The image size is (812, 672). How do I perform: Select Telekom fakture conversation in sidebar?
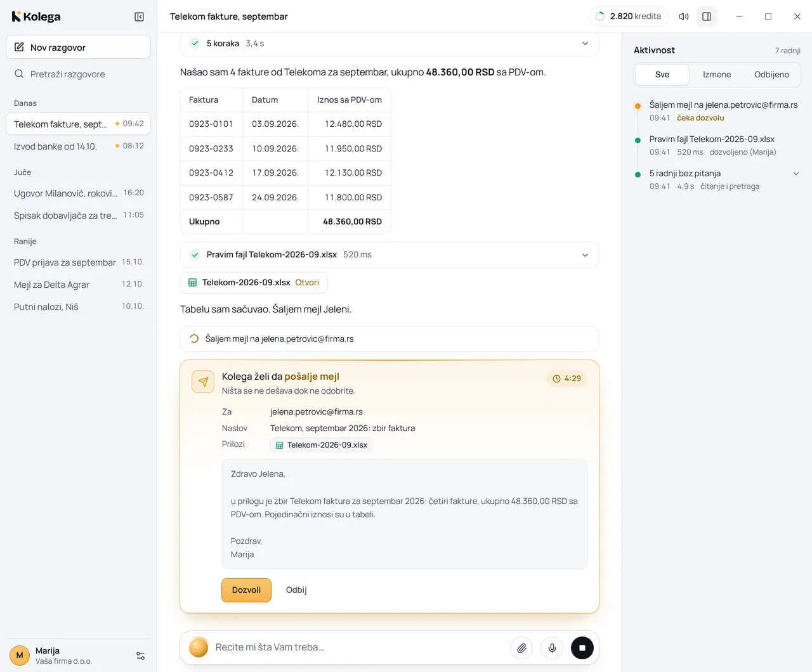(78, 124)
